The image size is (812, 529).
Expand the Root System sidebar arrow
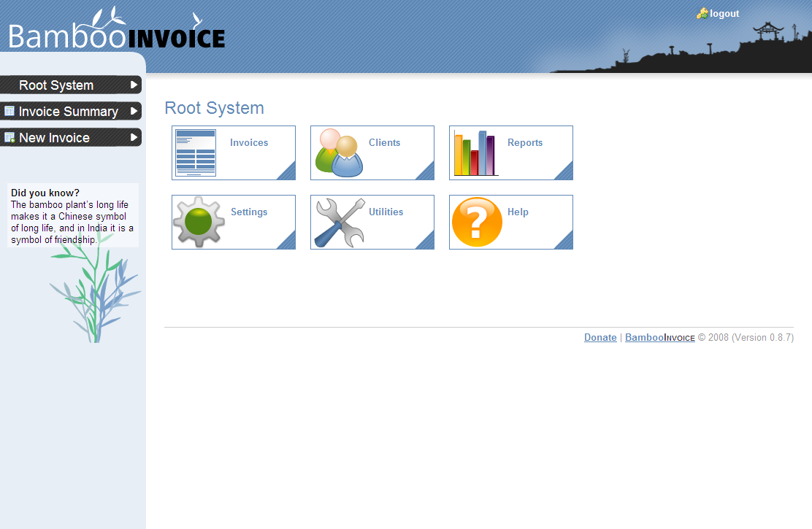tap(132, 85)
